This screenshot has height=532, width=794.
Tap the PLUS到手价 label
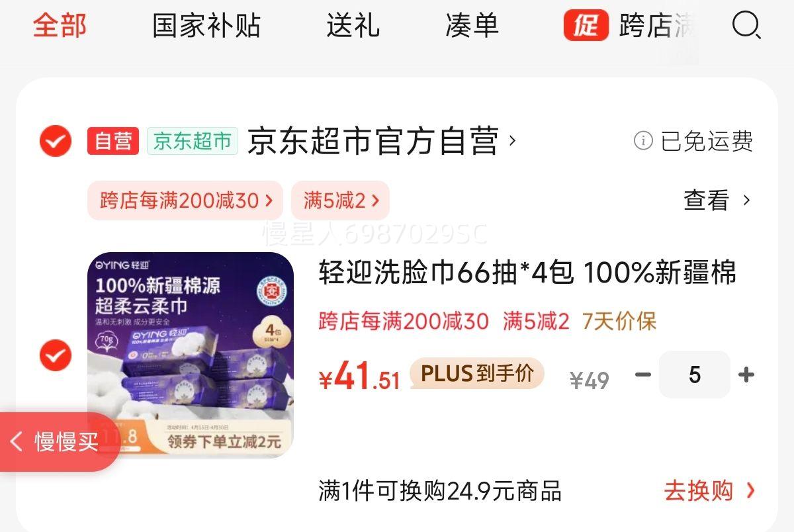tap(477, 374)
